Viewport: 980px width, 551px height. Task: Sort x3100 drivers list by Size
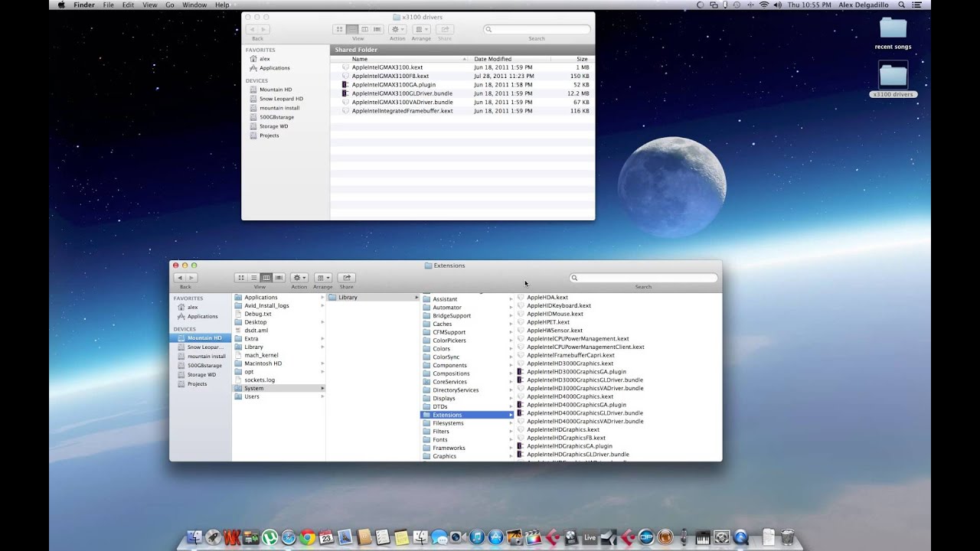click(571, 59)
